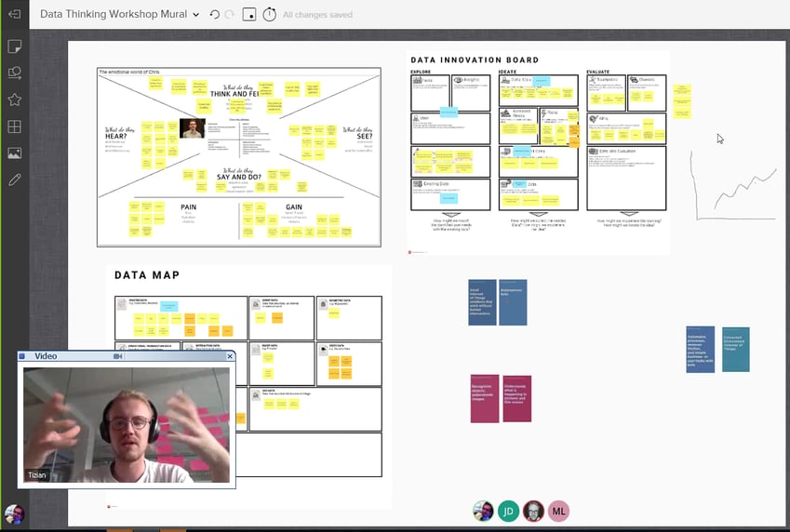Viewport: 790px width, 532px height.
Task: Click the first photo collaborator avatar
Action: pos(483,512)
